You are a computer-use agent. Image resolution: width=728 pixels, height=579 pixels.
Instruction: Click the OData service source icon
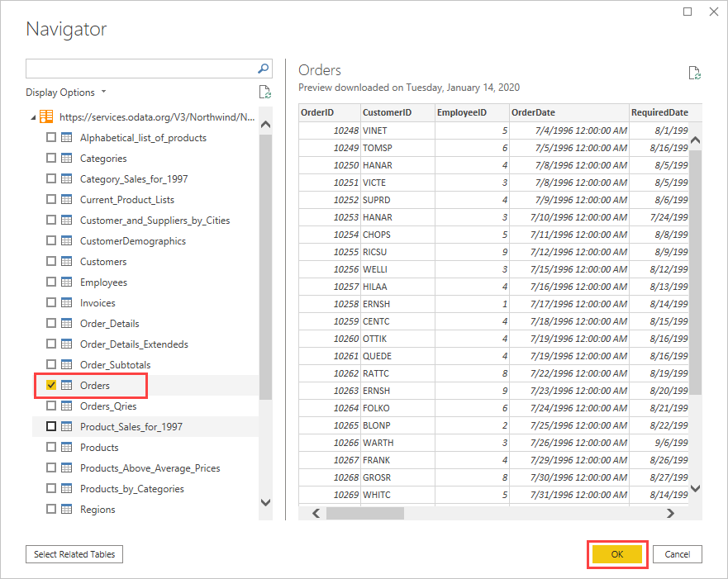tap(46, 116)
